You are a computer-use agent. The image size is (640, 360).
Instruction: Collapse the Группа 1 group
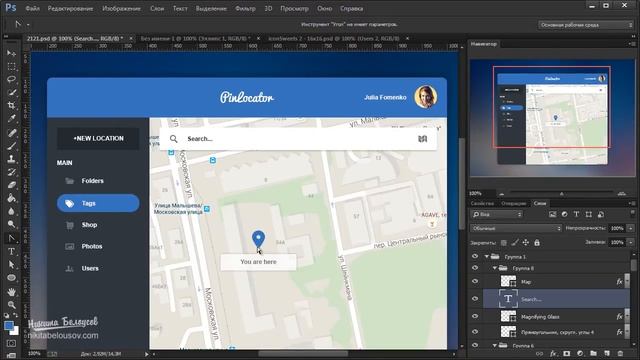click(487, 257)
